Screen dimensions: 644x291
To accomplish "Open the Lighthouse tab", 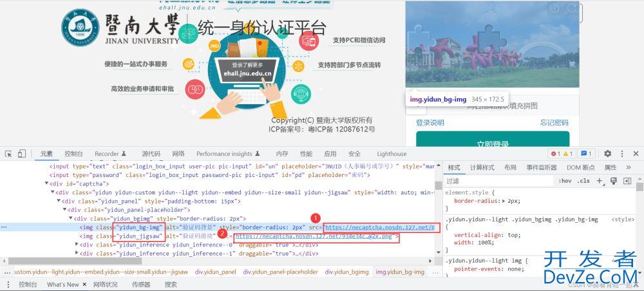I will pyautogui.click(x=392, y=153).
